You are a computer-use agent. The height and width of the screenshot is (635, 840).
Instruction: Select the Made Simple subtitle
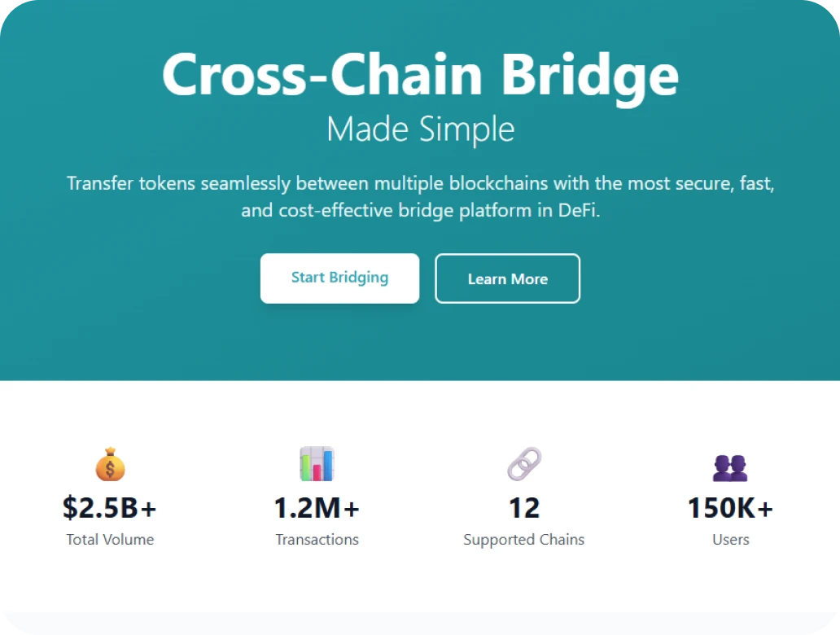420,128
